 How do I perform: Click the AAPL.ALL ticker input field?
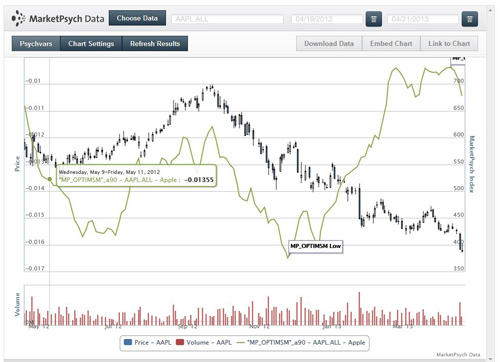pos(227,19)
